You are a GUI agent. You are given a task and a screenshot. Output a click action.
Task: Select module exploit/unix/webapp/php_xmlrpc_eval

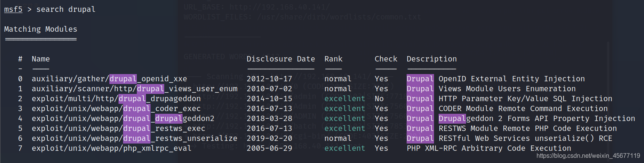(112, 148)
